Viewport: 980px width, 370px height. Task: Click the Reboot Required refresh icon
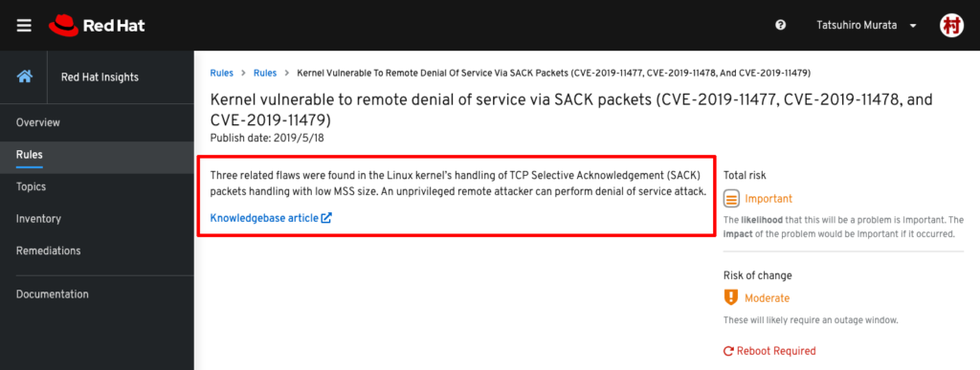[728, 351]
